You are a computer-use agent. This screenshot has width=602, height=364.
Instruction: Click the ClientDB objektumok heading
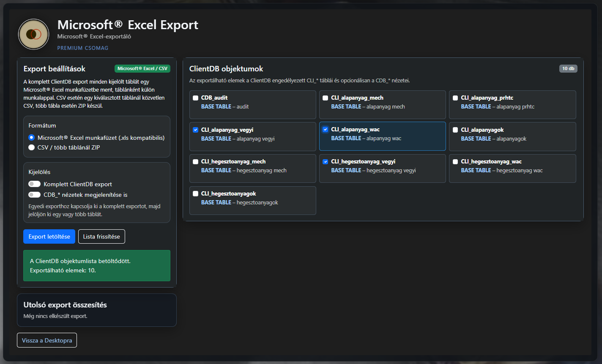[226, 69]
